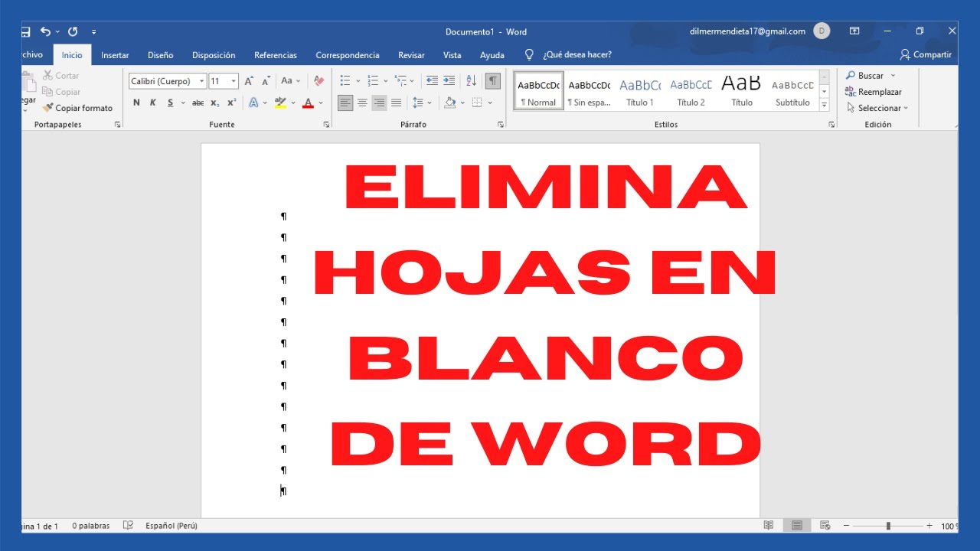Viewport: 980px width, 551px height.
Task: Switch to Disposición tab
Action: click(214, 55)
